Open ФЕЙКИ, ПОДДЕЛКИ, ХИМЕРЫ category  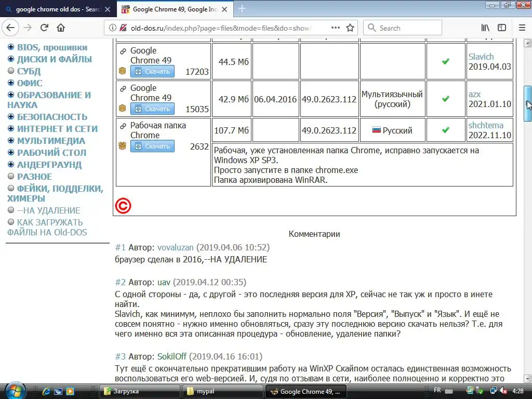pyautogui.click(x=55, y=193)
